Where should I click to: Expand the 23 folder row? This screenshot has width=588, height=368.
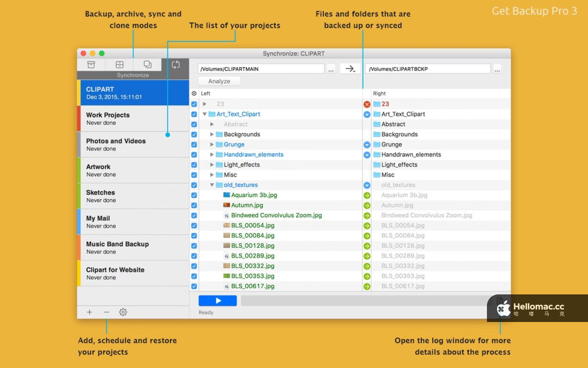pyautogui.click(x=205, y=104)
